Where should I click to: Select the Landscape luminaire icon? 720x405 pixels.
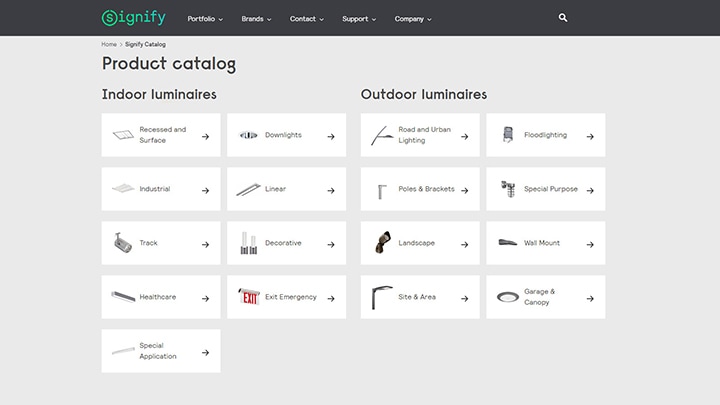tap(382, 243)
